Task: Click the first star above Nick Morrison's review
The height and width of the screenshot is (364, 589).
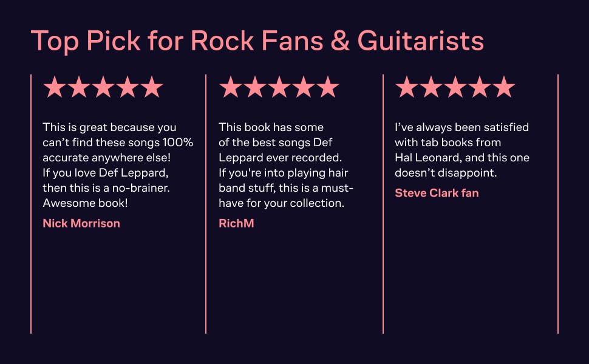Action: click(x=55, y=87)
